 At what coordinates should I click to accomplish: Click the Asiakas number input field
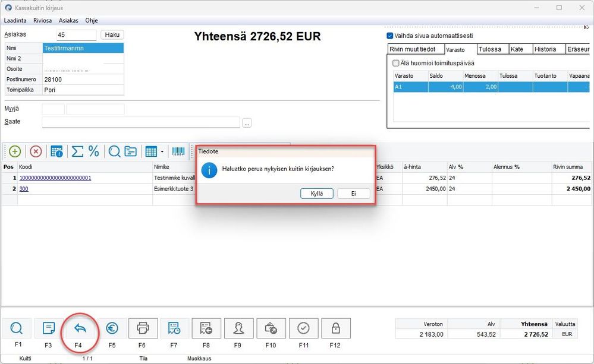(x=76, y=35)
